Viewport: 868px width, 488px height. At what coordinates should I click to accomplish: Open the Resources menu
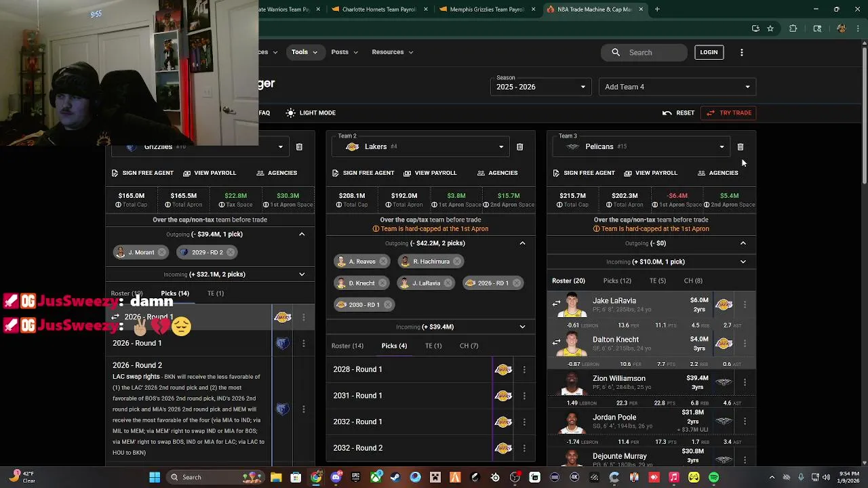393,52
